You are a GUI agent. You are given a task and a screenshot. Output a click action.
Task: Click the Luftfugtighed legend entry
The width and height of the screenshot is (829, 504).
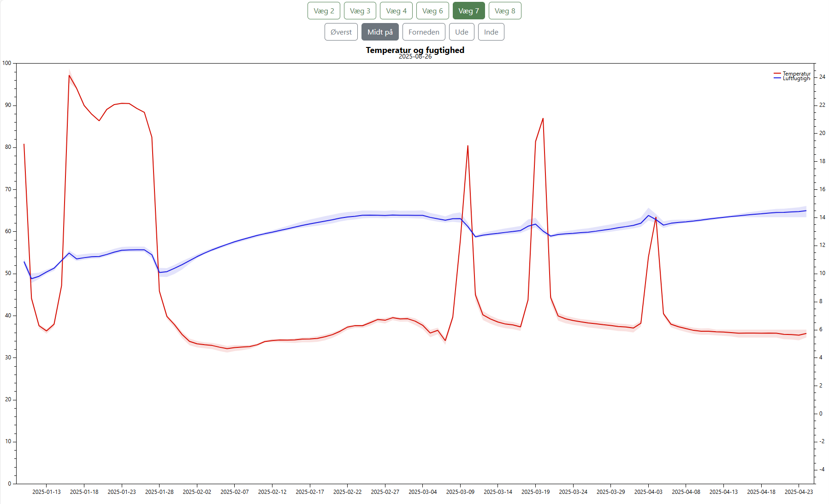click(x=792, y=78)
